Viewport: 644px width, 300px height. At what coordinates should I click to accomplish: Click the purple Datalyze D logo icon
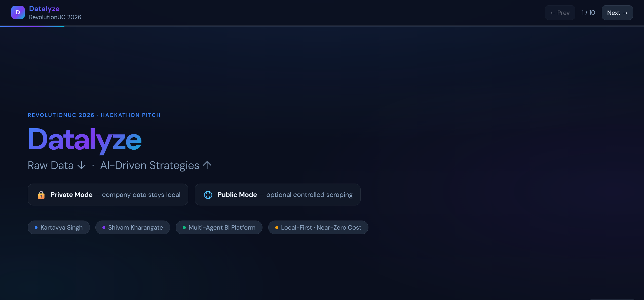pyautogui.click(x=18, y=13)
